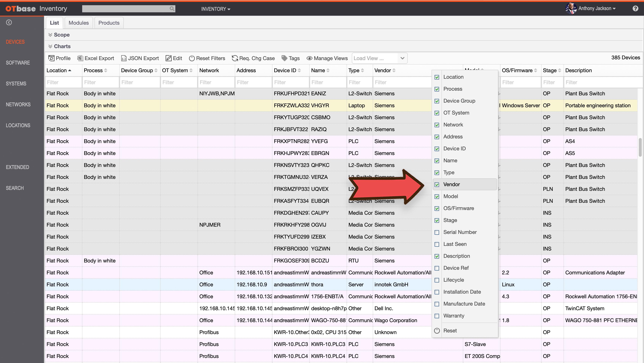Uncheck the Description column checkbox
The width and height of the screenshot is (644, 363).
[x=437, y=256]
